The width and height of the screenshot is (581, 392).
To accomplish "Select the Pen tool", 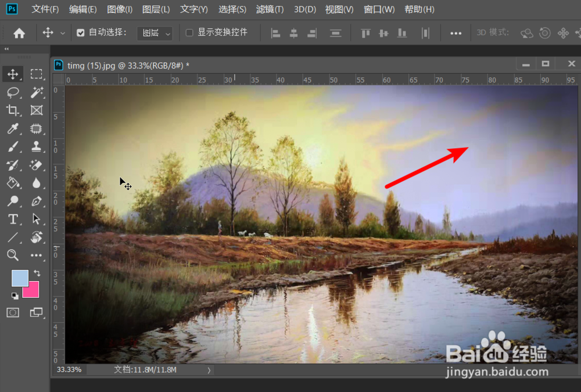I will tap(36, 201).
